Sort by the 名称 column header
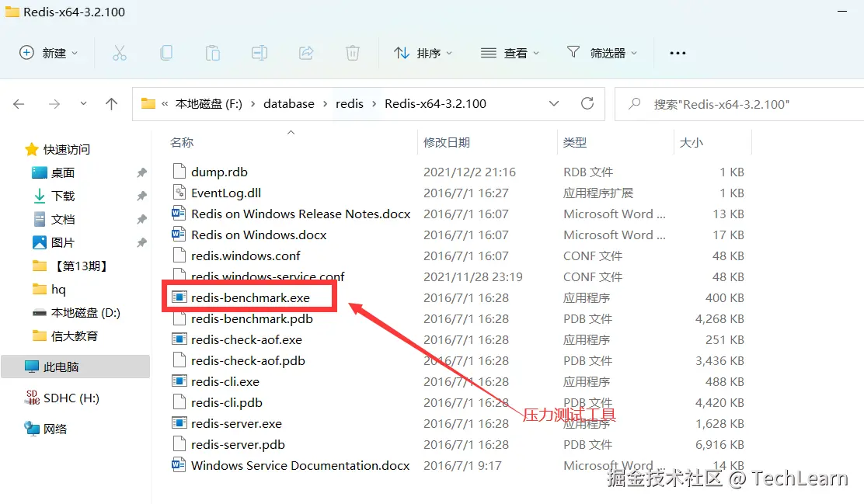This screenshot has width=864, height=504. (182, 143)
